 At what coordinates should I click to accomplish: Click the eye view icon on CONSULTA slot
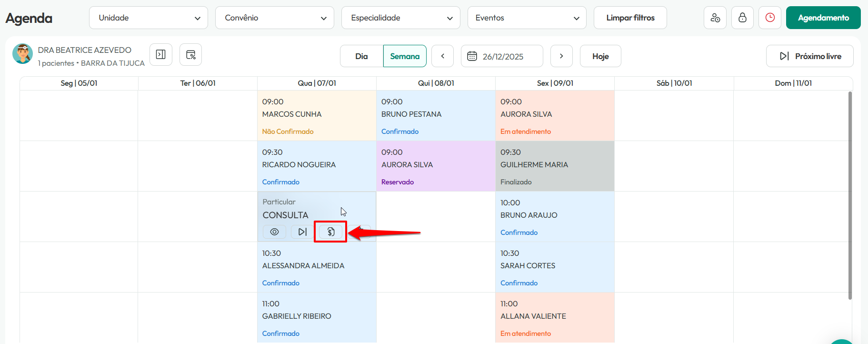(x=274, y=232)
